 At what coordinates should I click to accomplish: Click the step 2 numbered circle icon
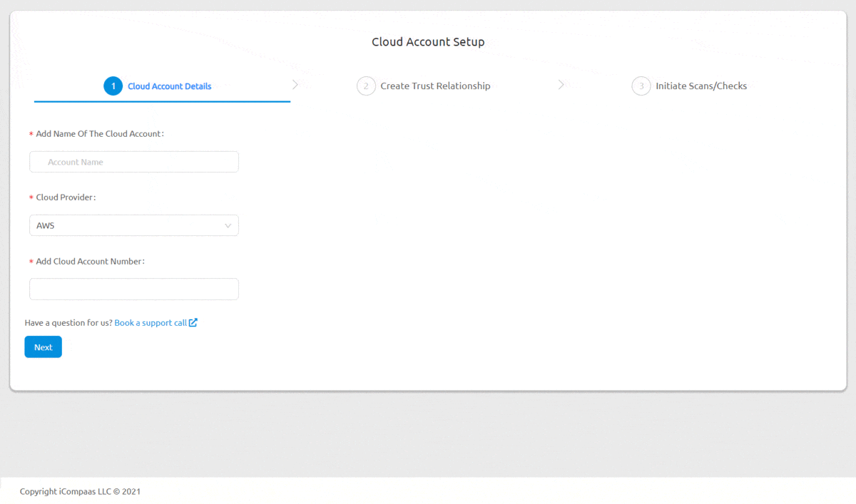click(x=366, y=86)
